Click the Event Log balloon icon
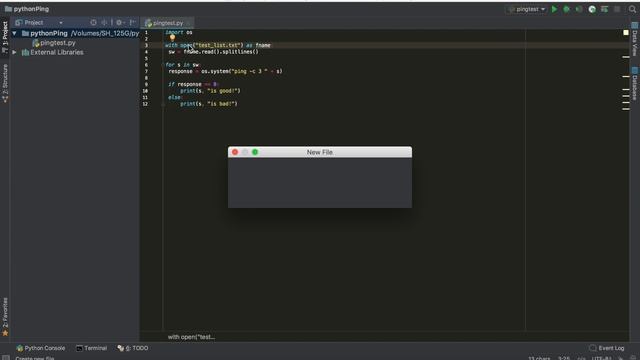 click(593, 348)
